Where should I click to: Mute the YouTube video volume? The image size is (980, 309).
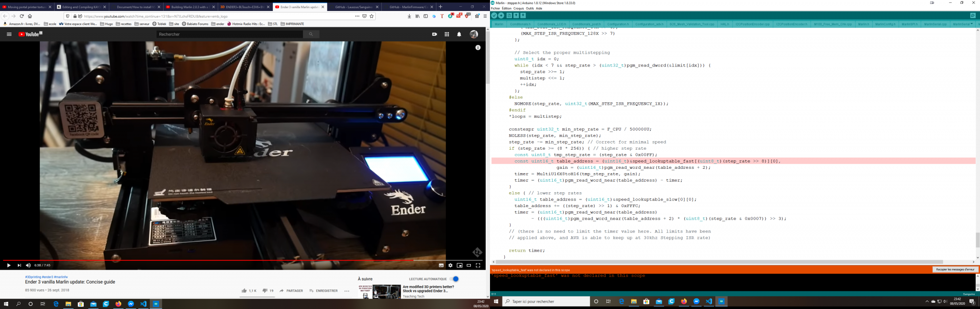click(x=28, y=265)
